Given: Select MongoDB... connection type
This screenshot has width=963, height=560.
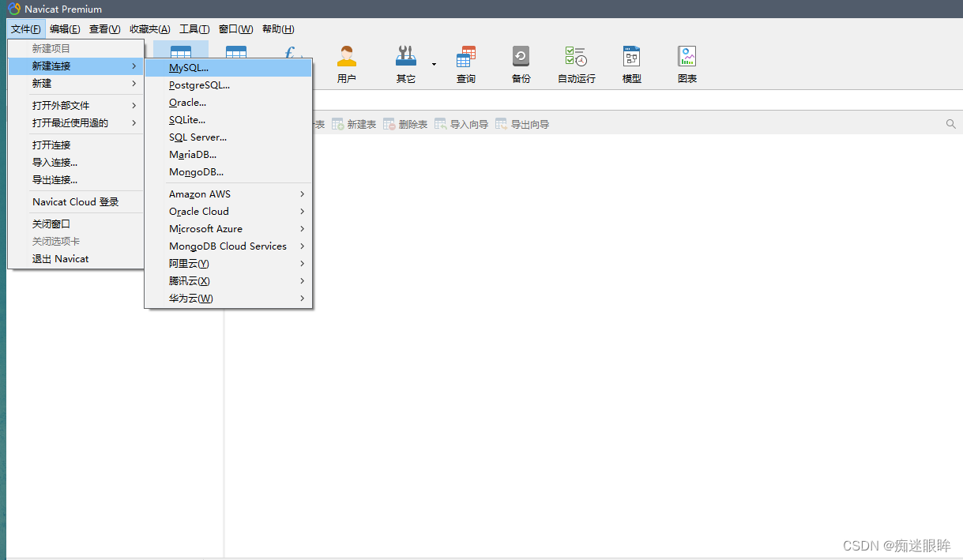Looking at the screenshot, I should coord(228,172).
